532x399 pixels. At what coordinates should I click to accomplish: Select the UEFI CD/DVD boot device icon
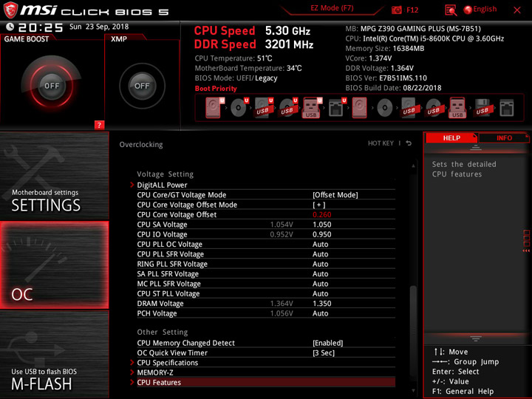pos(239,108)
